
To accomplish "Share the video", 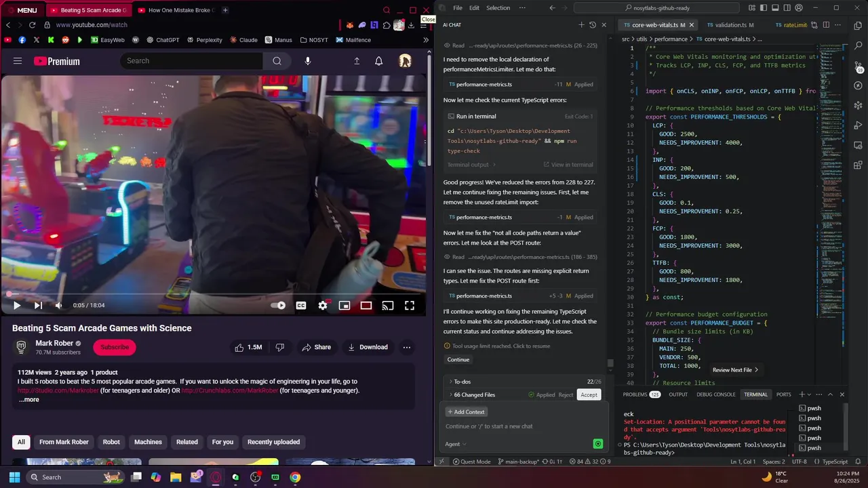I will click(317, 347).
